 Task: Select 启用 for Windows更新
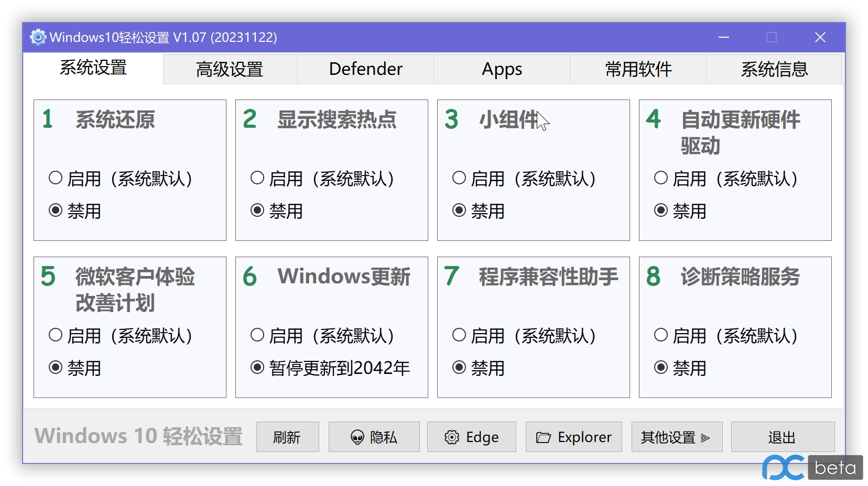[x=257, y=335]
